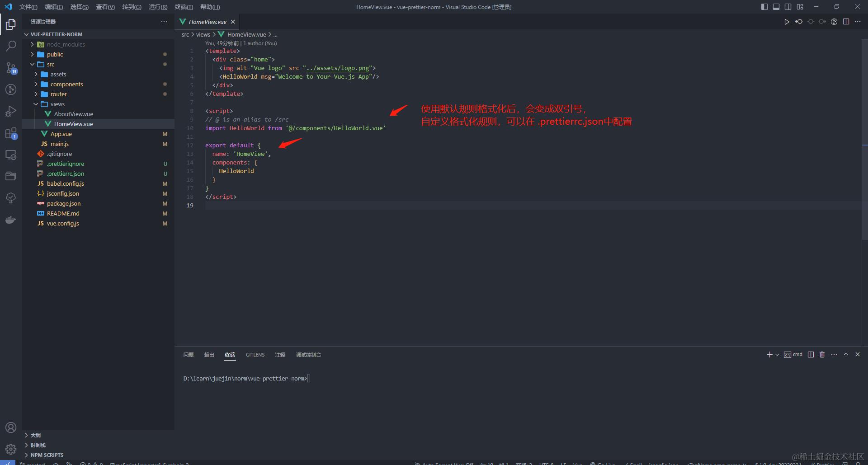Viewport: 868px width, 465px height.
Task: Create a new terminal with plus icon
Action: pos(769,355)
